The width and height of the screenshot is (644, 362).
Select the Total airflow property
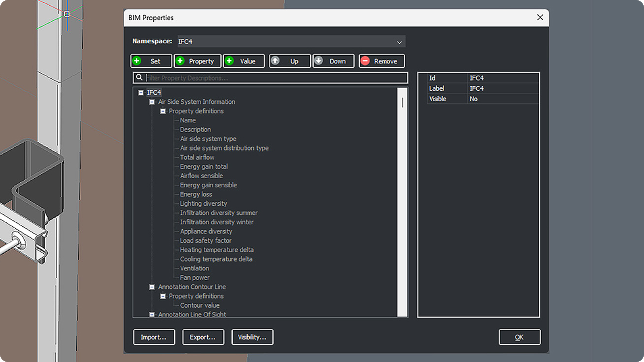click(197, 157)
